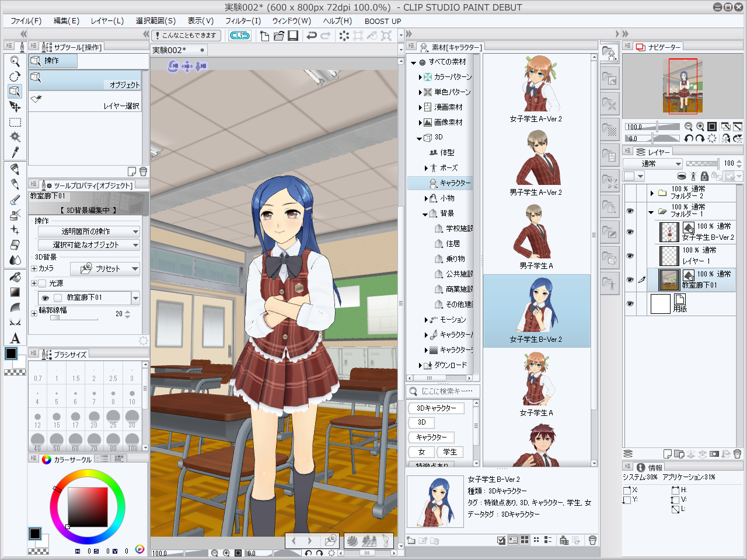The width and height of the screenshot is (747, 560).
Task: Select the Rotate canvas tool
Action: pos(15,76)
